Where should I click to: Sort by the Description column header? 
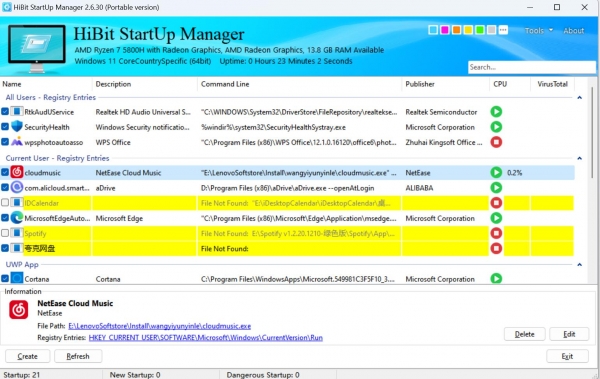[145, 84]
